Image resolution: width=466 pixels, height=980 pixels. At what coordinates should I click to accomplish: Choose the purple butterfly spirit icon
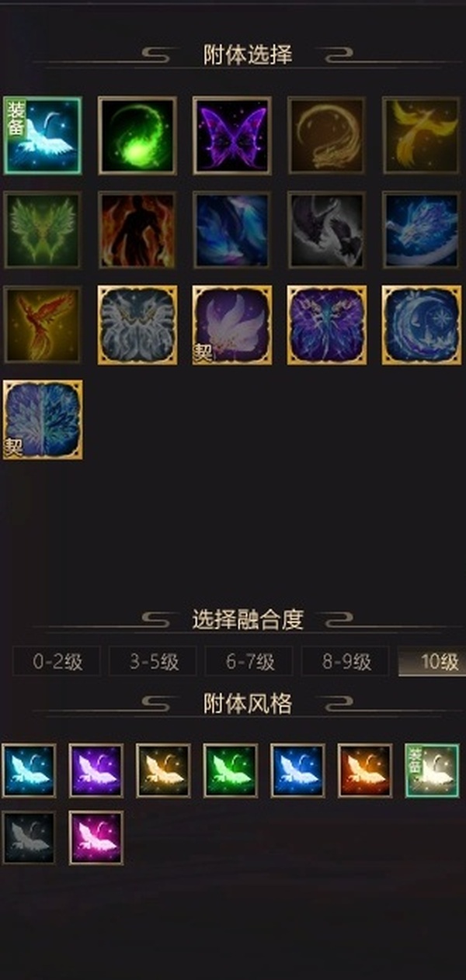click(x=232, y=136)
